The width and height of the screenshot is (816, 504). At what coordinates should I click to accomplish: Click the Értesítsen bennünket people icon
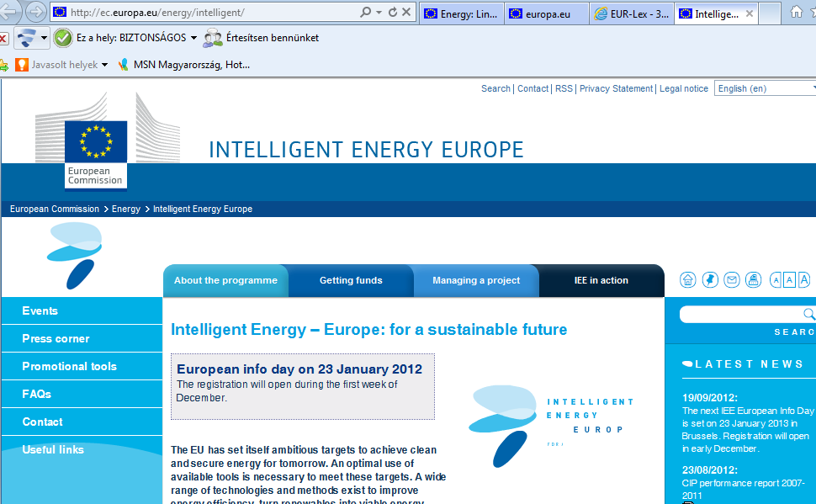(212, 38)
